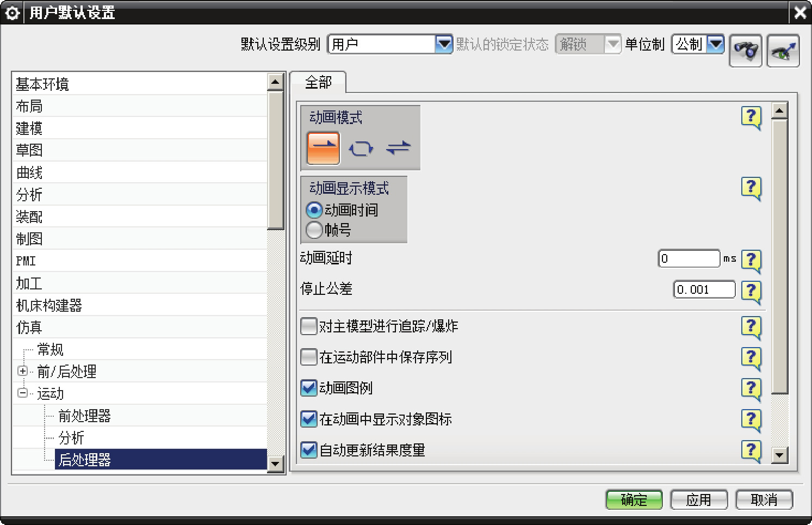Click the 停止公差 input field

[704, 289]
